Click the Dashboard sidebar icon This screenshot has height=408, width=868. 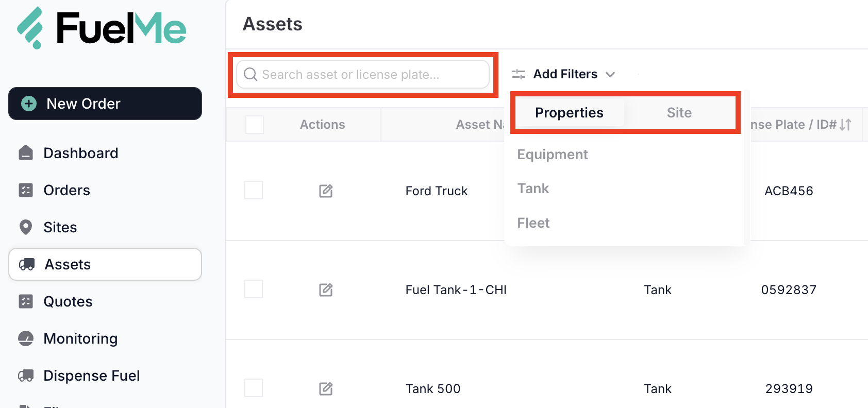[26, 153]
